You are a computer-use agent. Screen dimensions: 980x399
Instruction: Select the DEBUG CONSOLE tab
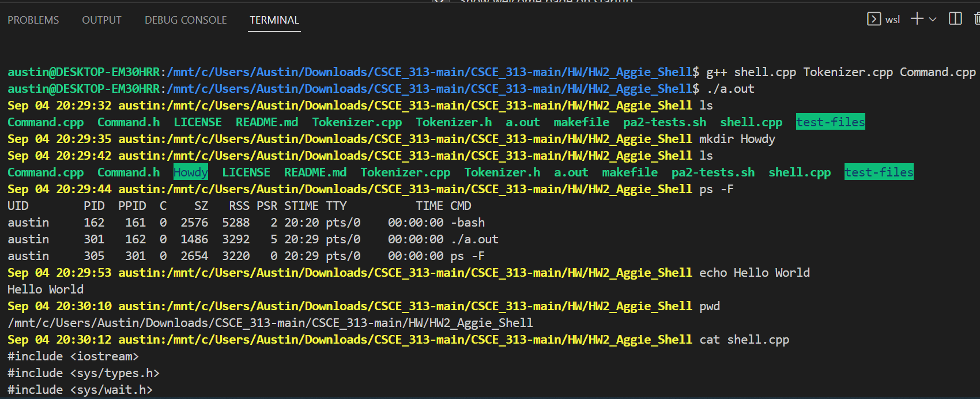tap(186, 20)
